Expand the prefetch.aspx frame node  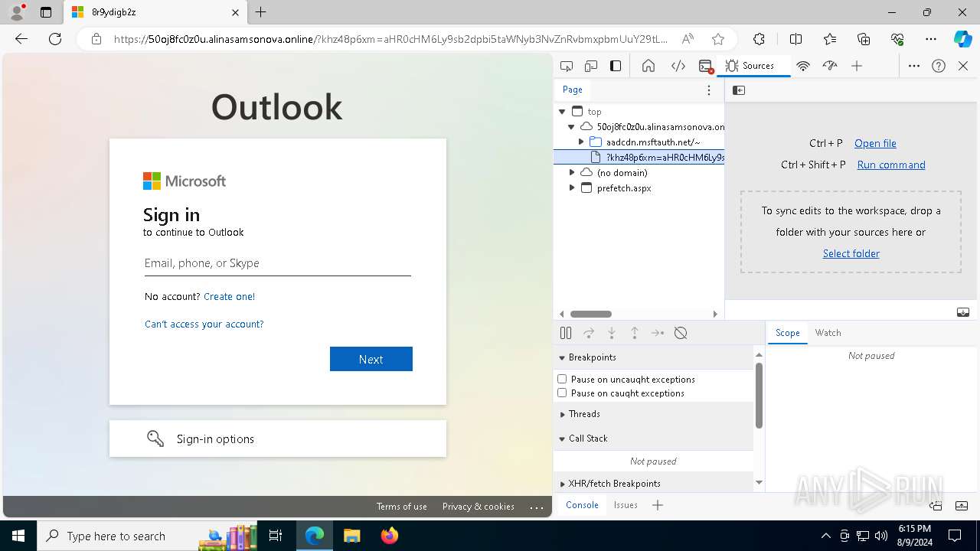pos(572,188)
